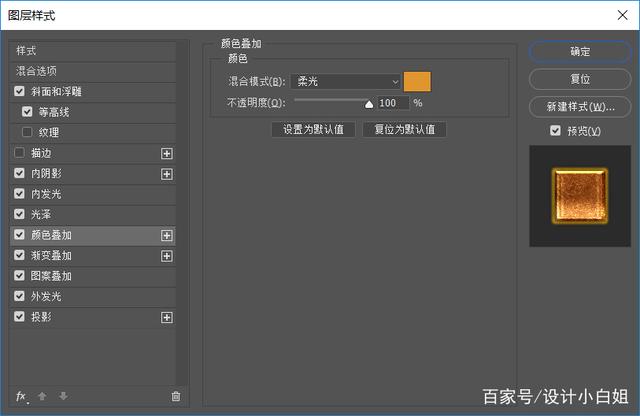640x416 pixels.
Task: Close the 图层样式 dialog
Action: (x=622, y=15)
